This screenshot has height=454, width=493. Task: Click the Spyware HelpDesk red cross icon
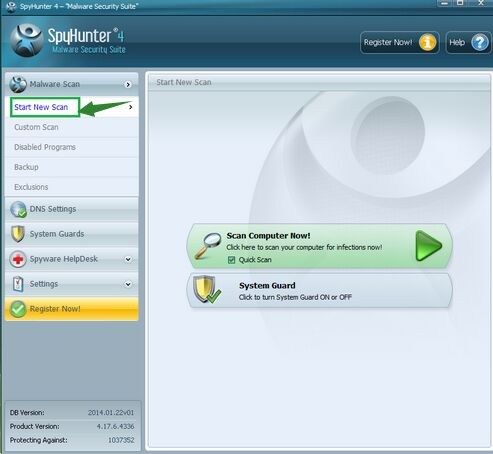(x=18, y=259)
